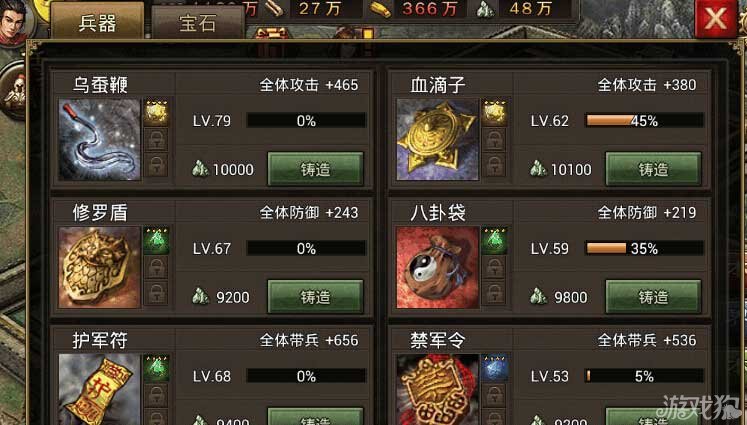Select the 禁军令 token image
This screenshot has height=425, width=747.
437,389
